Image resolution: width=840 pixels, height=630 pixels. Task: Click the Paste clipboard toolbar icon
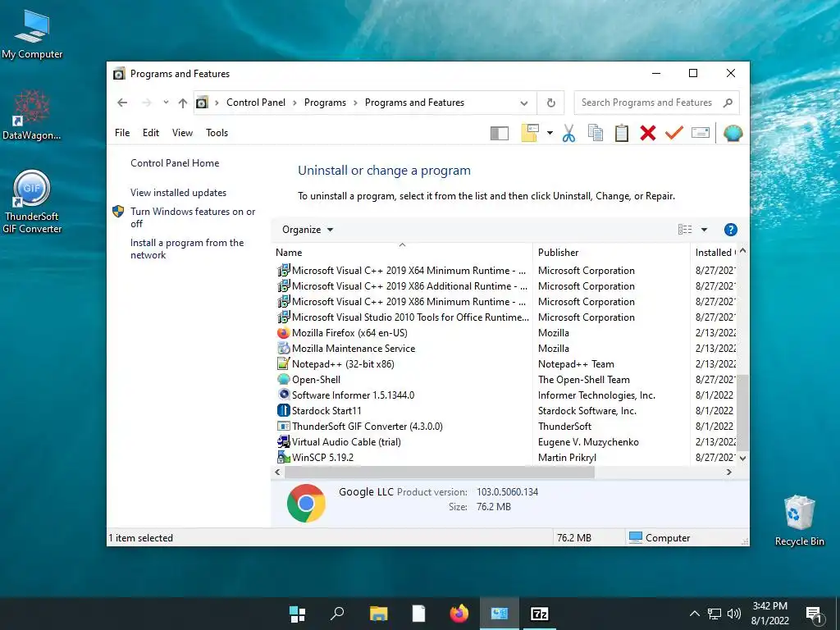(622, 133)
